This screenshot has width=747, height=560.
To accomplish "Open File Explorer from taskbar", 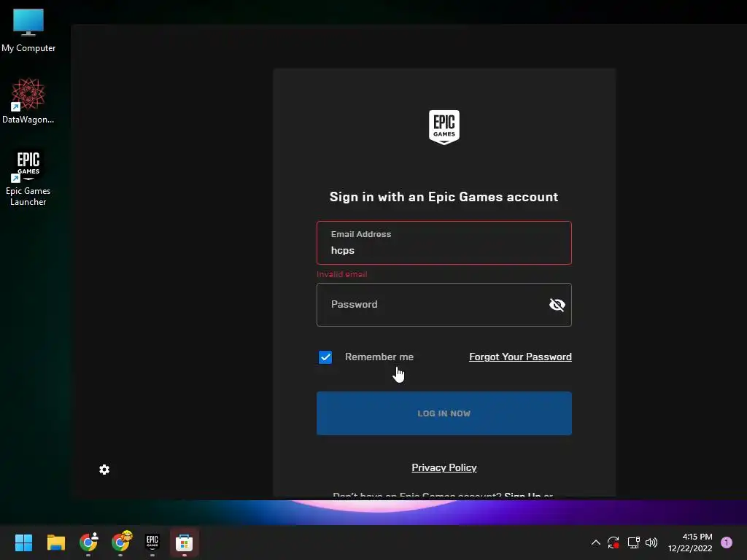I will pyautogui.click(x=55, y=542).
